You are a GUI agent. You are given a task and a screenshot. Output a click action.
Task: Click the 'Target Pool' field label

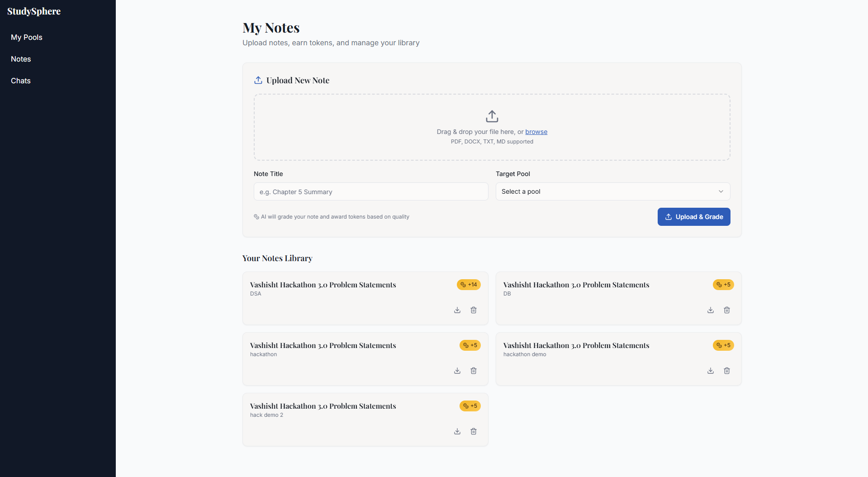coord(513,174)
